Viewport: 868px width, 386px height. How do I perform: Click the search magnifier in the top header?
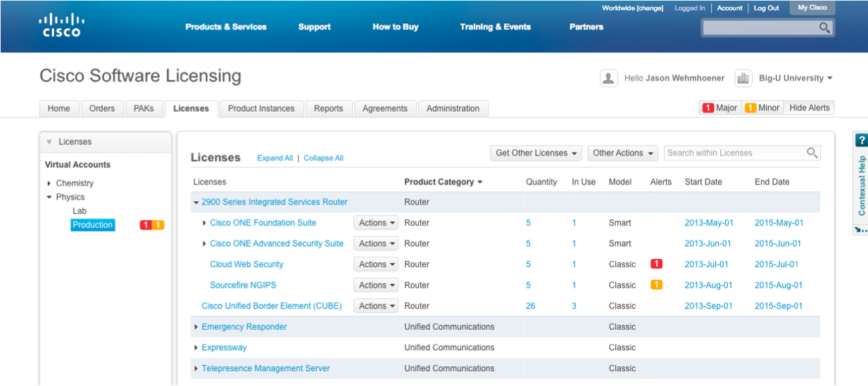tap(825, 27)
